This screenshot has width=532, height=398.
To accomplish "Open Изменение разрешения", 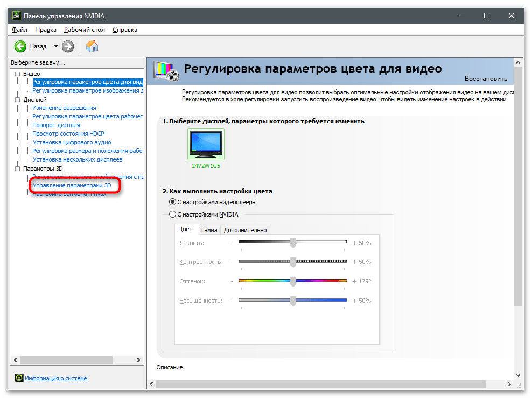I will 64,108.
